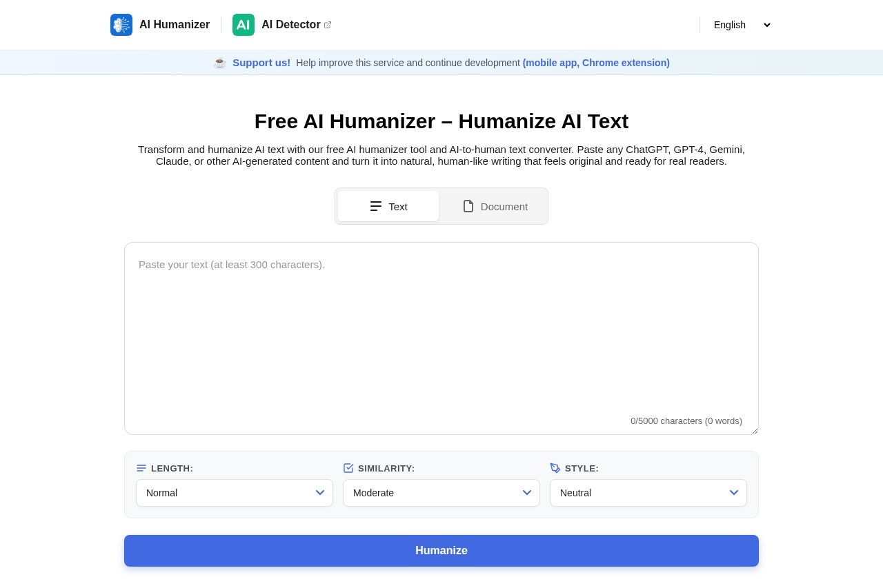The image size is (883, 588).
Task: Open the English language selector
Action: click(740, 25)
